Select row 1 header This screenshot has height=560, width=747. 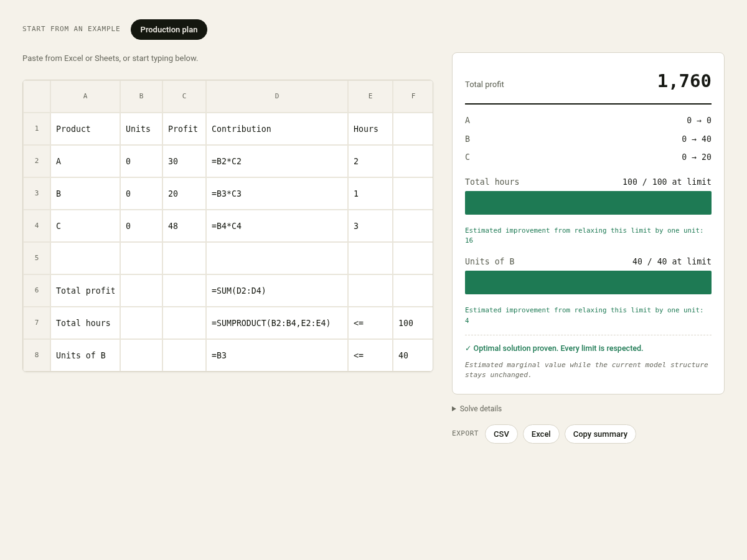point(37,129)
